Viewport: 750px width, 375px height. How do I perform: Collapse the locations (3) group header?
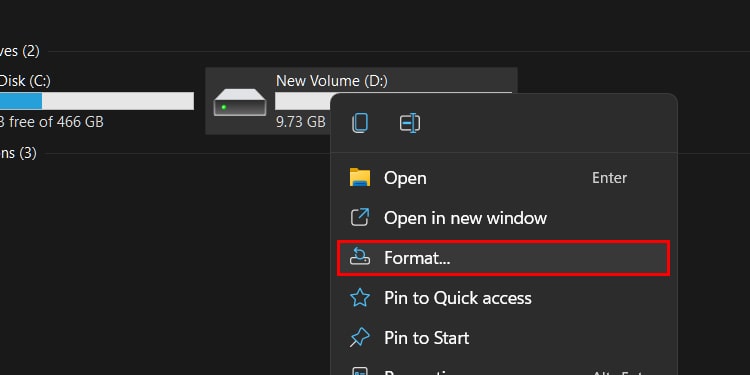point(18,153)
